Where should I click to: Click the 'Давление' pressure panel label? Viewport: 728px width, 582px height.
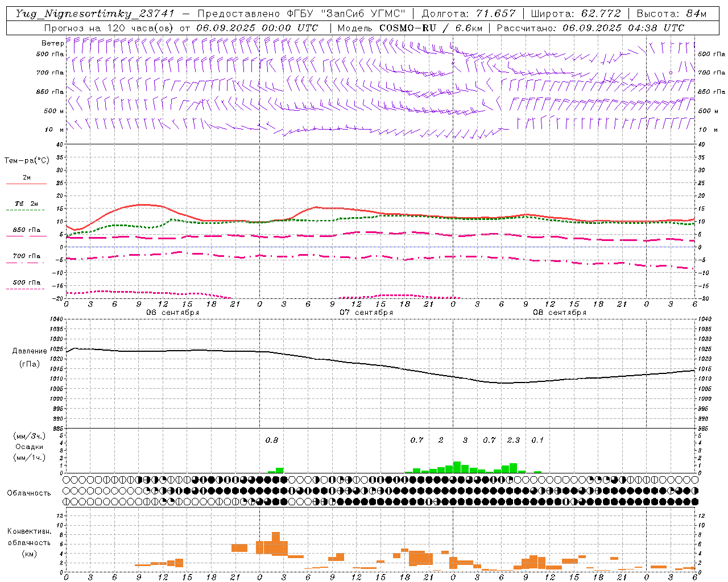pos(30,351)
